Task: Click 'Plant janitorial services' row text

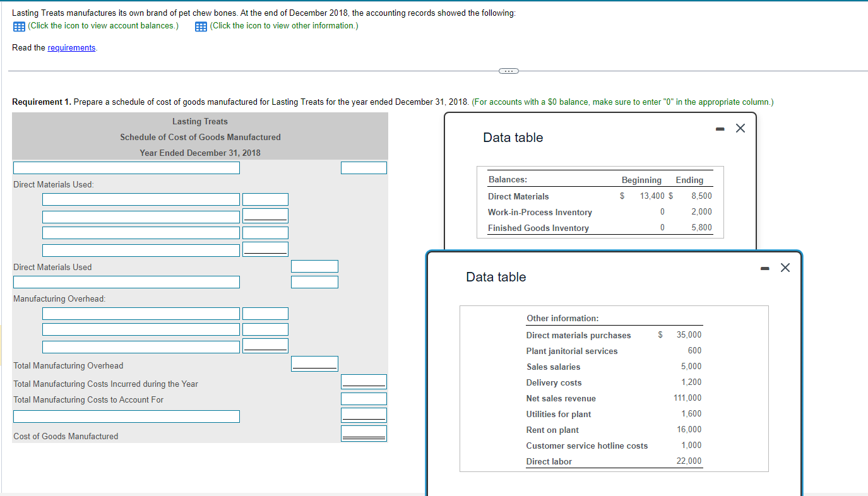Action: point(572,351)
